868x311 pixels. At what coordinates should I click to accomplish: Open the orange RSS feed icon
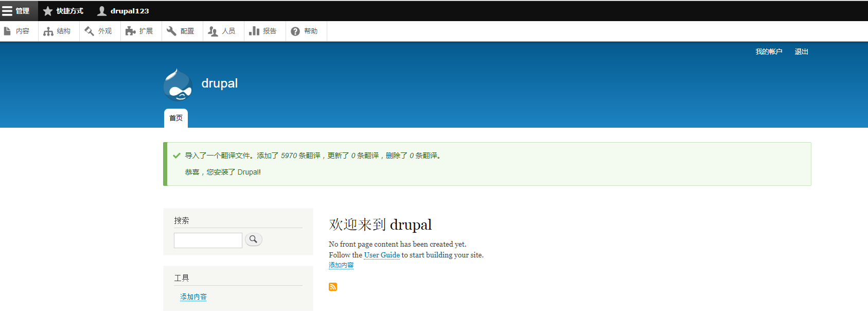point(333,287)
